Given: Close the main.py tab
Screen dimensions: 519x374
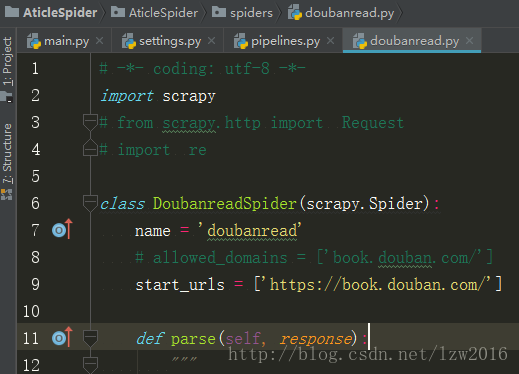Looking at the screenshot, I should tap(99, 41).
